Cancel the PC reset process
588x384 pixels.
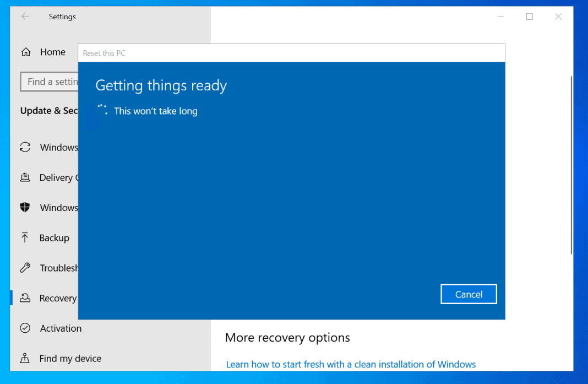coord(469,294)
